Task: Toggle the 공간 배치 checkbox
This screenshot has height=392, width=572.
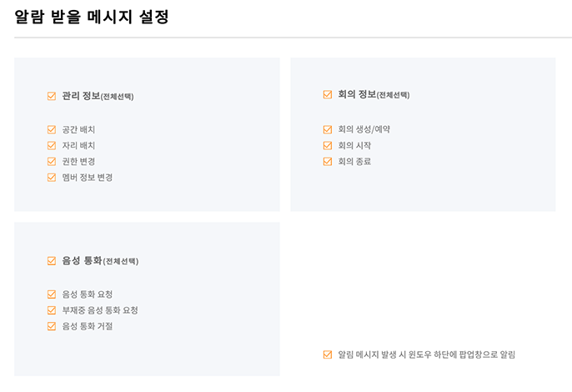Action: (52, 129)
